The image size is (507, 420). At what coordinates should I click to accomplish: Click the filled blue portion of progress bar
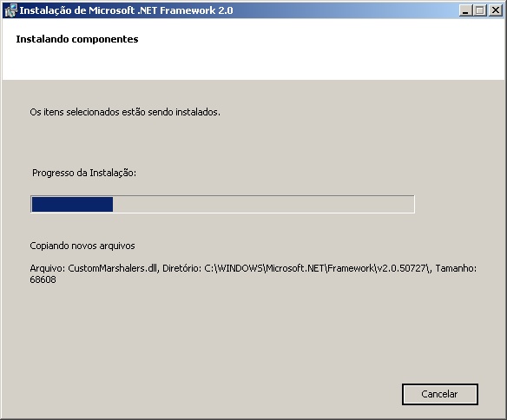(72, 204)
